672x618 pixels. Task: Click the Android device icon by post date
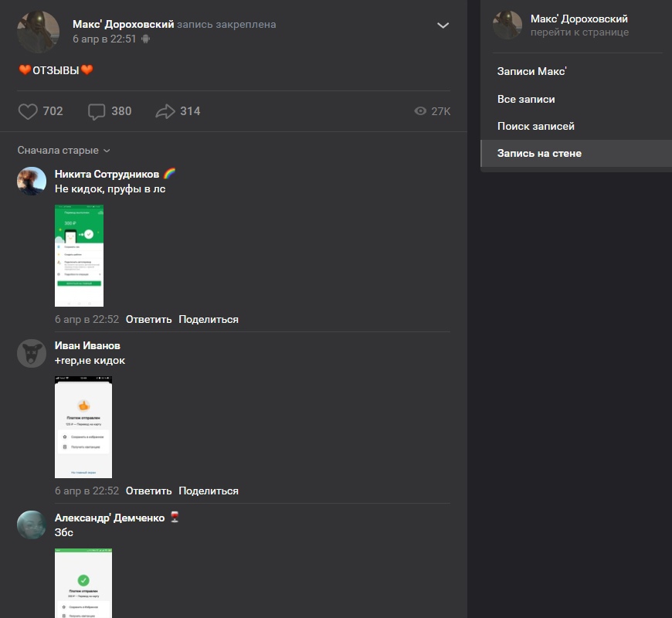pos(145,39)
